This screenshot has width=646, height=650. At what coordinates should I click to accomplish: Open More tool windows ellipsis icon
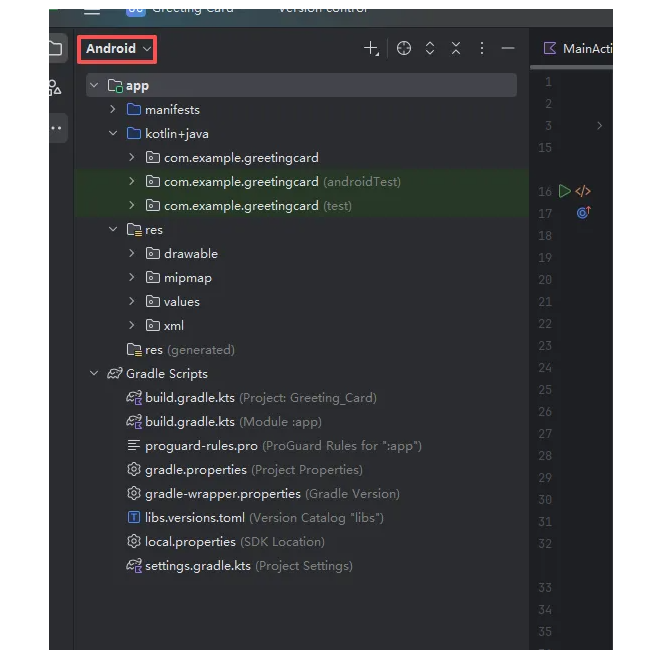pos(56,128)
